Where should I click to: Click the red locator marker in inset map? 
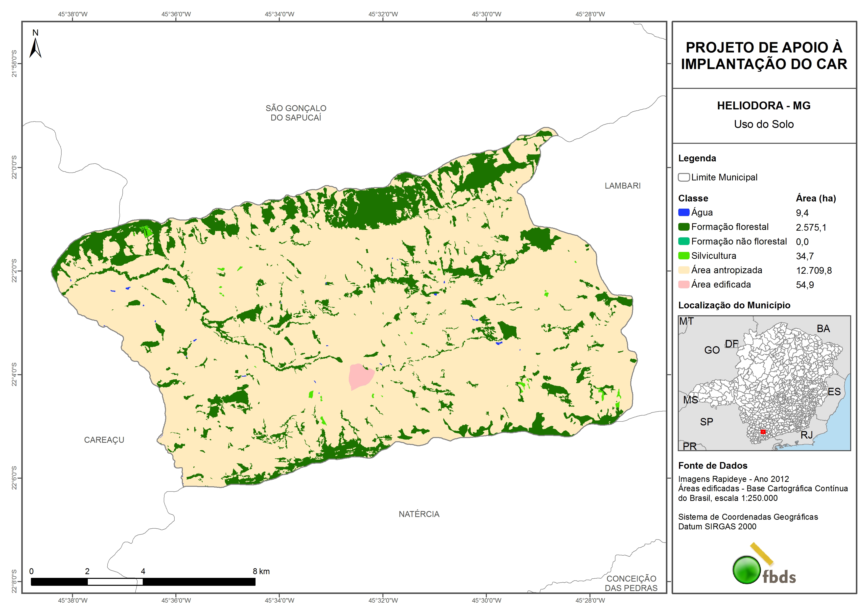pos(763,432)
